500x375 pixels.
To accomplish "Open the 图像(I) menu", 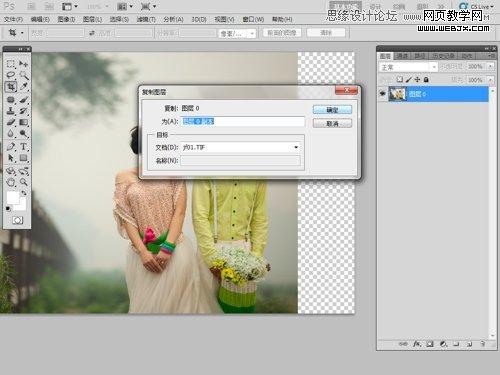I will [66, 19].
